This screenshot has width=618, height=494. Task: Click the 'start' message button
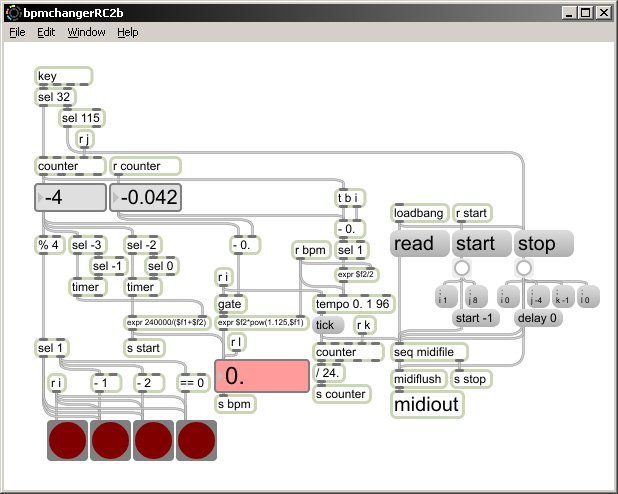point(482,243)
